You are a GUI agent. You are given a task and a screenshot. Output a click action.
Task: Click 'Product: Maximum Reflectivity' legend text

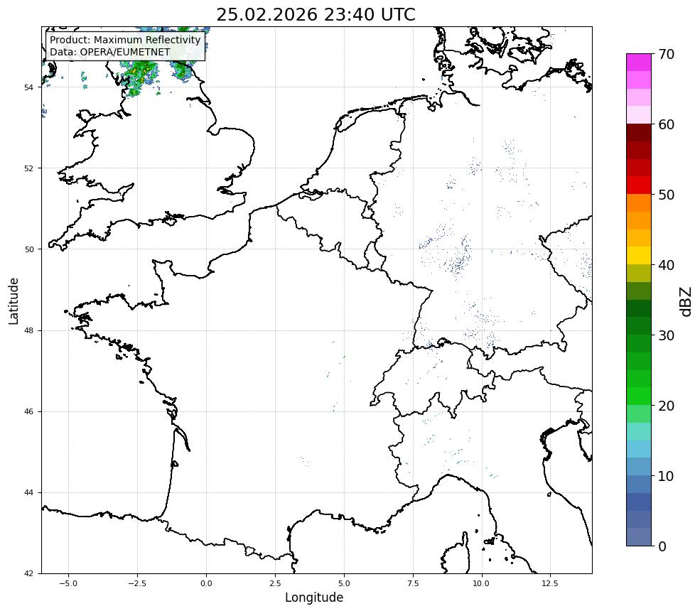(x=125, y=40)
